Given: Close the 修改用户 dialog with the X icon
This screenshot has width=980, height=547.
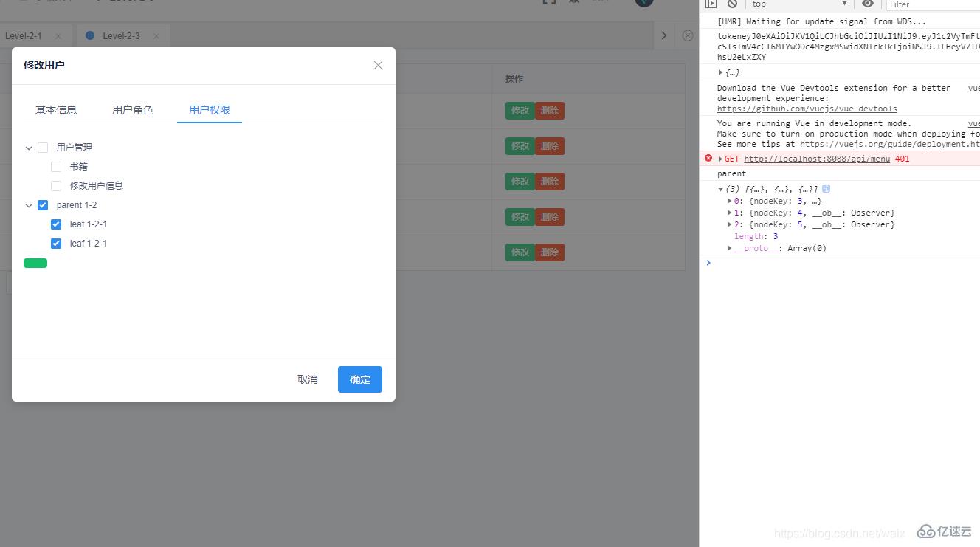Looking at the screenshot, I should click(378, 65).
